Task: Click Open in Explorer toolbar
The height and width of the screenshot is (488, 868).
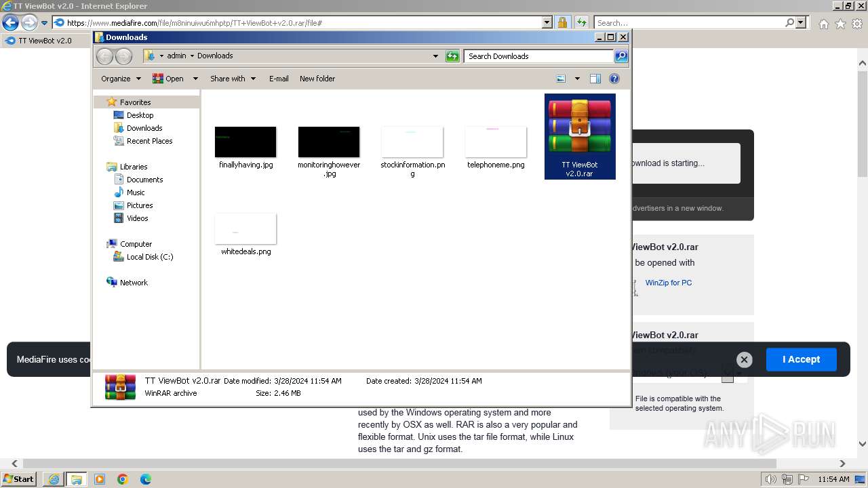Action: (x=168, y=79)
